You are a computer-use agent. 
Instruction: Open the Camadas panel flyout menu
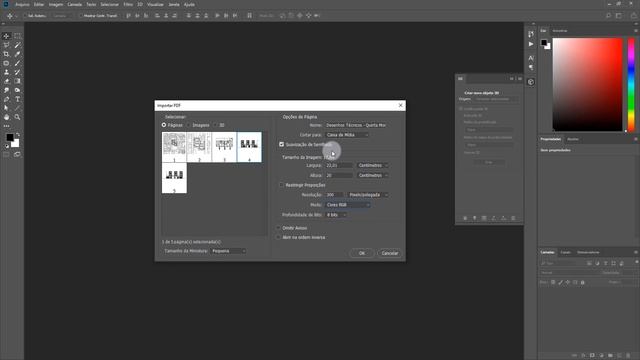point(636,252)
